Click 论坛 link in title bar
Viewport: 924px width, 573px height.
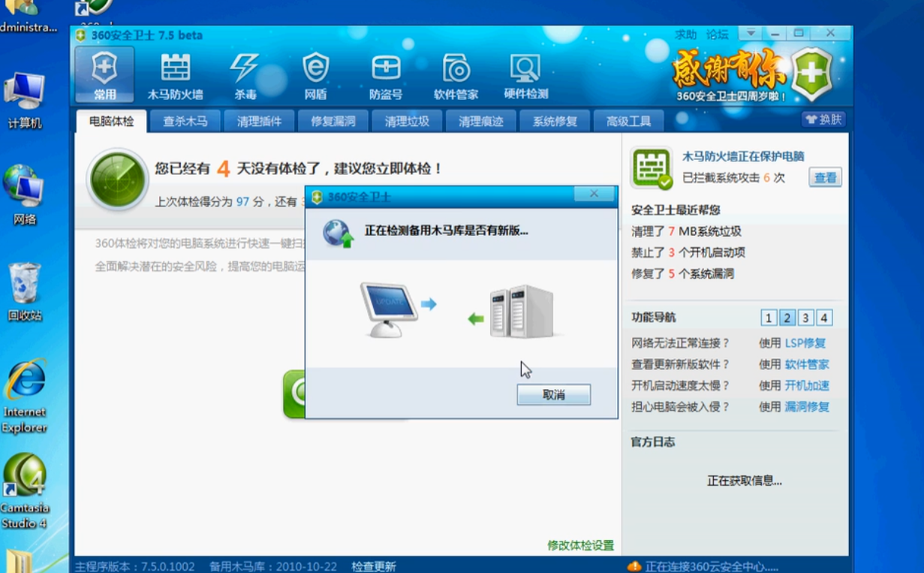point(717,35)
